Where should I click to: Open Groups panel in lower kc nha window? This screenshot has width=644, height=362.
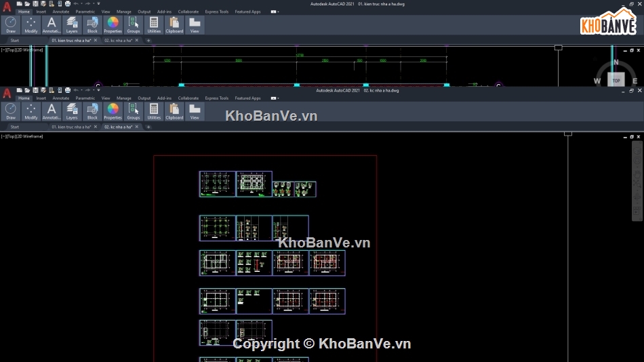click(134, 111)
